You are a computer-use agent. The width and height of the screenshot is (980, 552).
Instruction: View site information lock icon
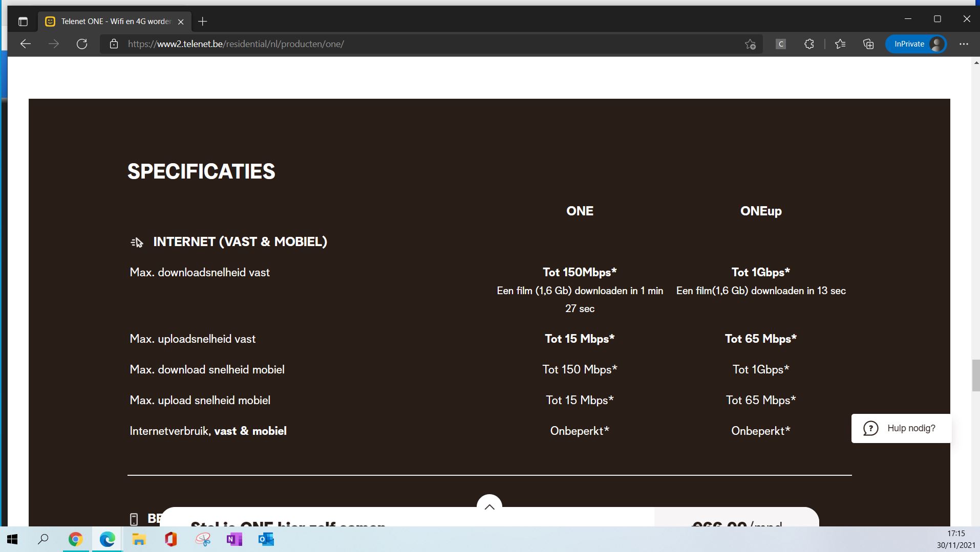(x=114, y=44)
